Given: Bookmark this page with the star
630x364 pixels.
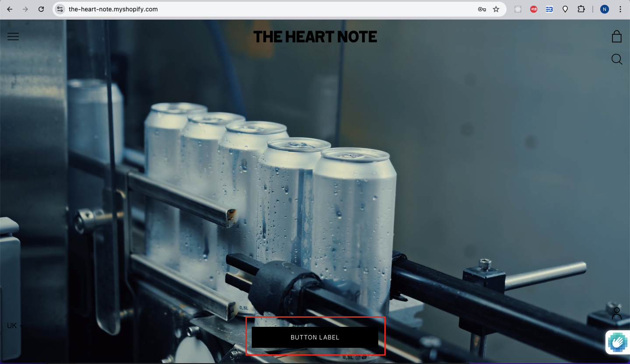Looking at the screenshot, I should [x=496, y=9].
